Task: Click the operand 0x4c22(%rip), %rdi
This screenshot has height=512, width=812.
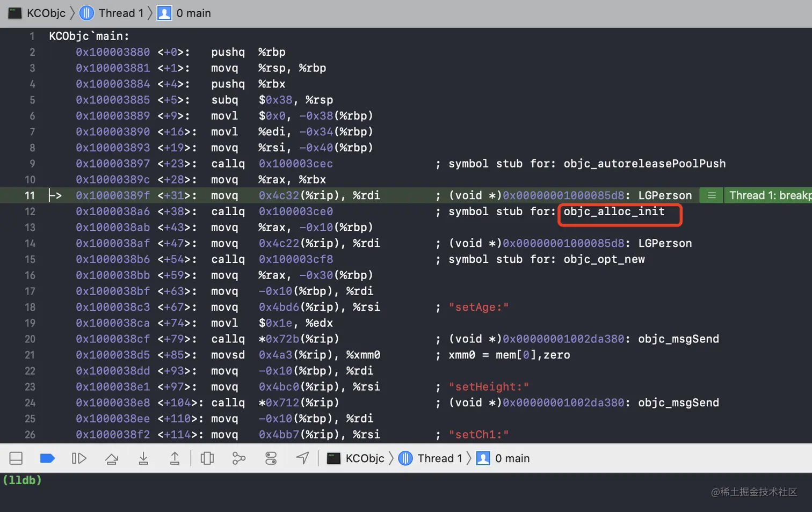Action: [x=320, y=243]
